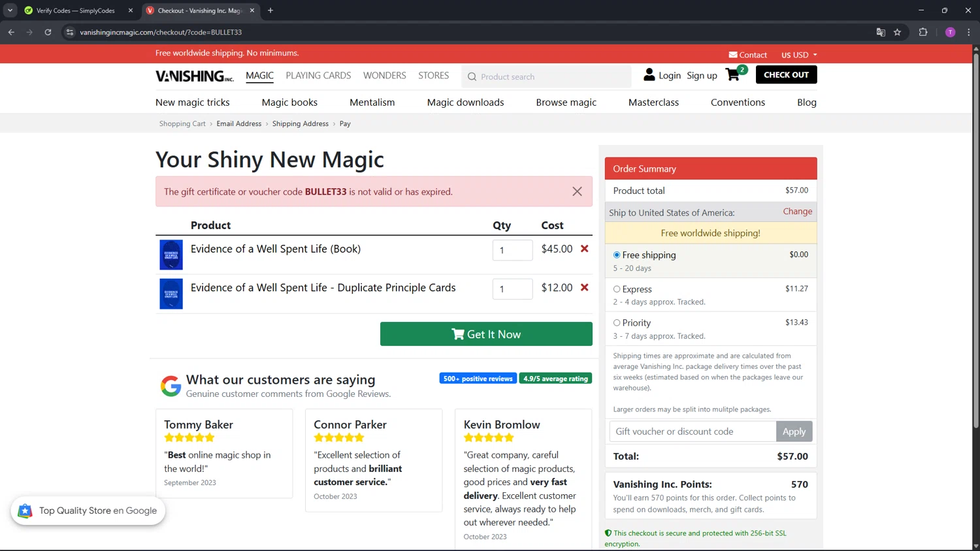Open the Top Quality Store Google badge
Viewport: 980px width, 551px height.
(88, 511)
